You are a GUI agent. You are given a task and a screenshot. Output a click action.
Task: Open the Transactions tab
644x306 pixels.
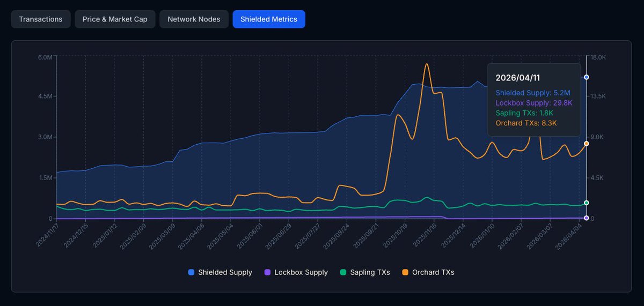(41, 19)
